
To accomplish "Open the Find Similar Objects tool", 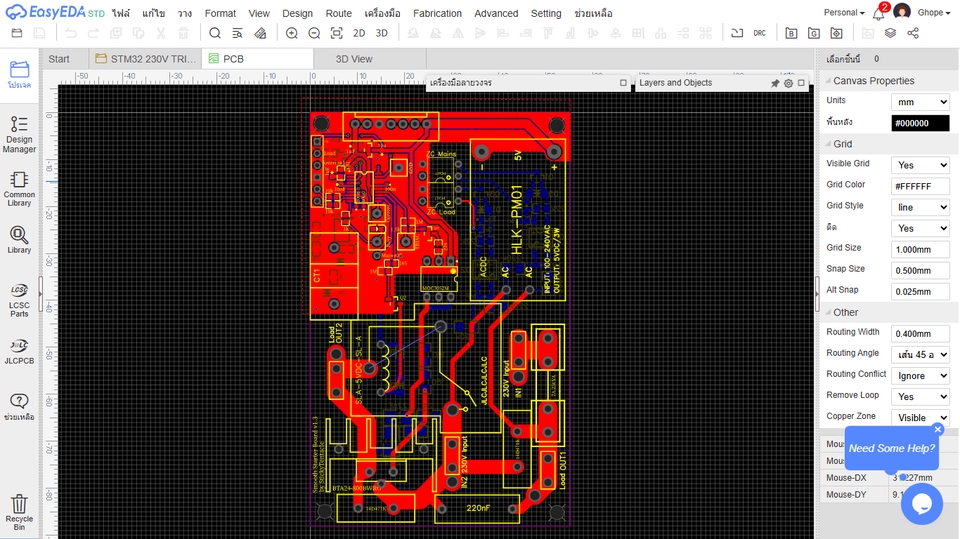I will coord(238,33).
